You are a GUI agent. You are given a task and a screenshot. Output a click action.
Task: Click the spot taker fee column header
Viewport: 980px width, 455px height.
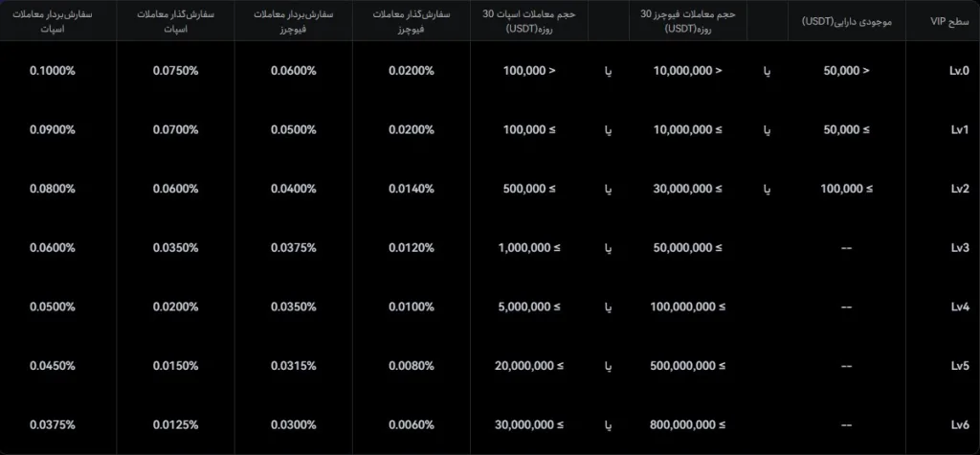click(57, 20)
